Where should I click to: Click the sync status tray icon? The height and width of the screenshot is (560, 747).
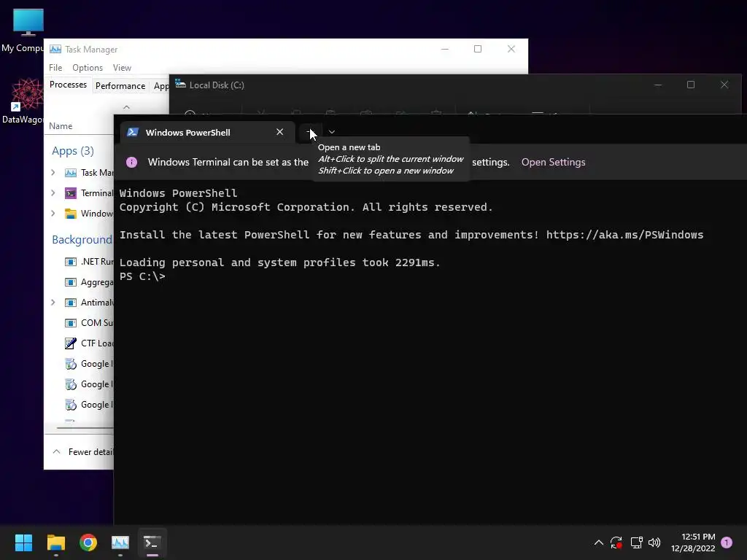[x=616, y=542]
